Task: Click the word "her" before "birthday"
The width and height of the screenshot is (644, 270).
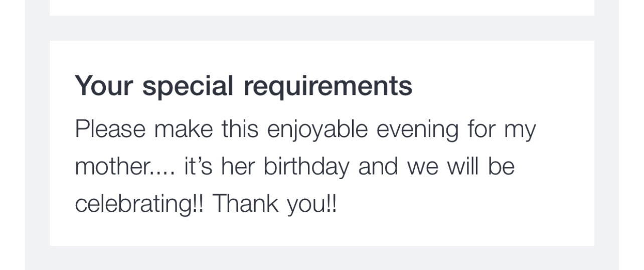Action: pyautogui.click(x=239, y=166)
